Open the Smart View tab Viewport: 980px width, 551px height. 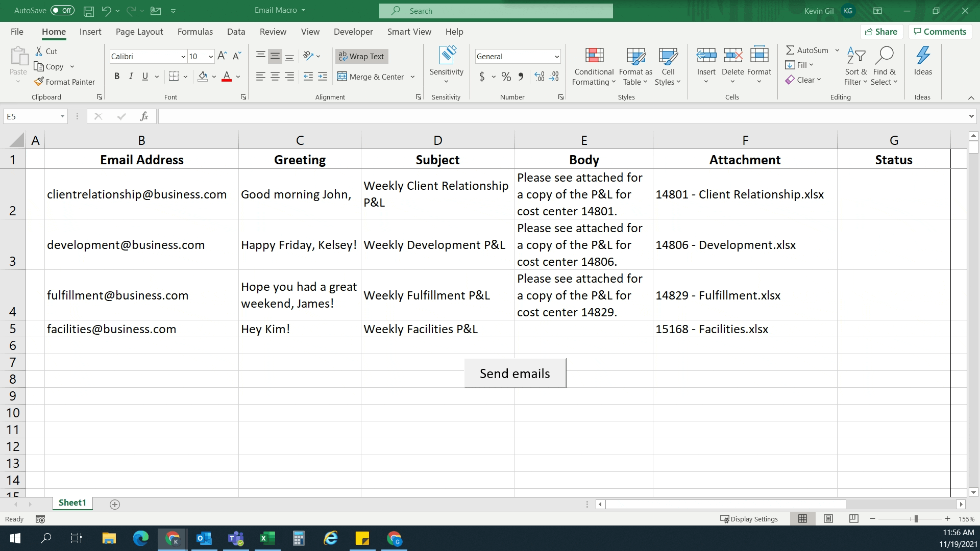click(409, 32)
